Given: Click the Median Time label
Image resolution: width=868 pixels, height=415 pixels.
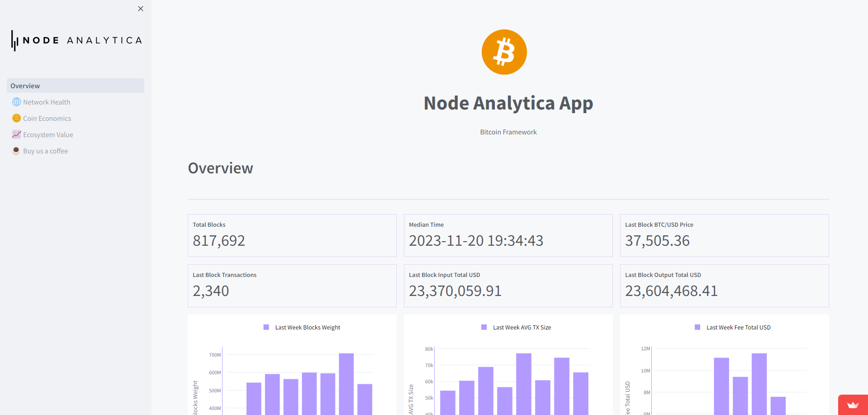Looking at the screenshot, I should point(426,225).
